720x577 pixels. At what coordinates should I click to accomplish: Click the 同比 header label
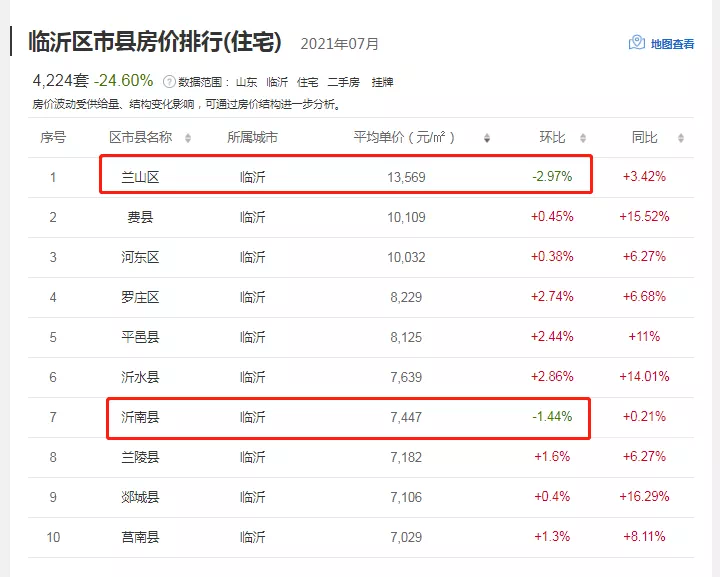(x=644, y=137)
